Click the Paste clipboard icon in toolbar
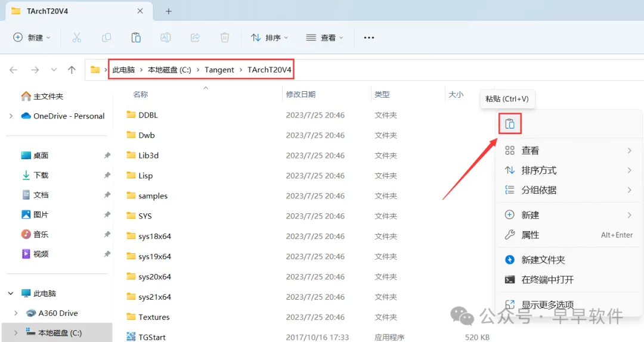 136,38
